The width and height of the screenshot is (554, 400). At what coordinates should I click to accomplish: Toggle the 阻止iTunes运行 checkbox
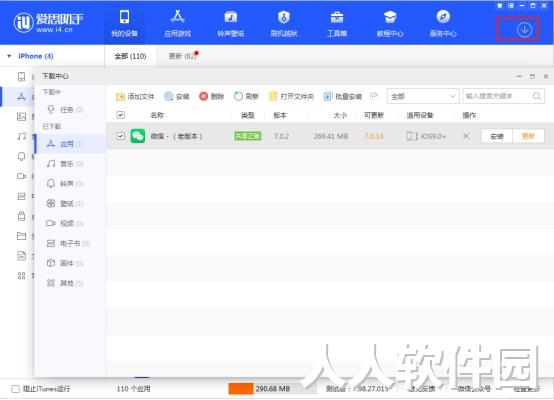pos(15,389)
